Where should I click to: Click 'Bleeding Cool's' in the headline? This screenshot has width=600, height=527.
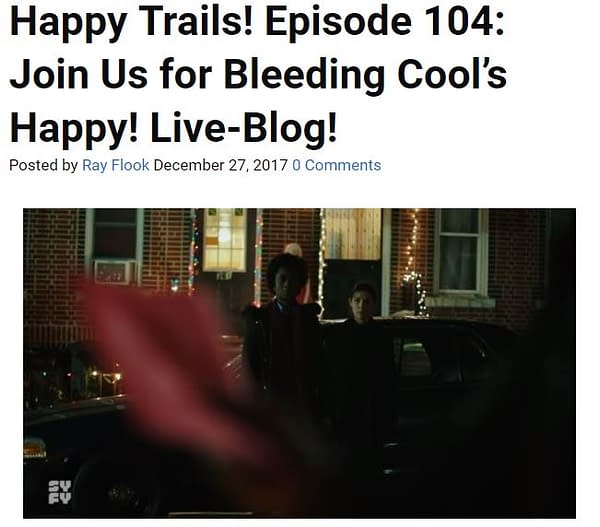click(x=365, y=74)
